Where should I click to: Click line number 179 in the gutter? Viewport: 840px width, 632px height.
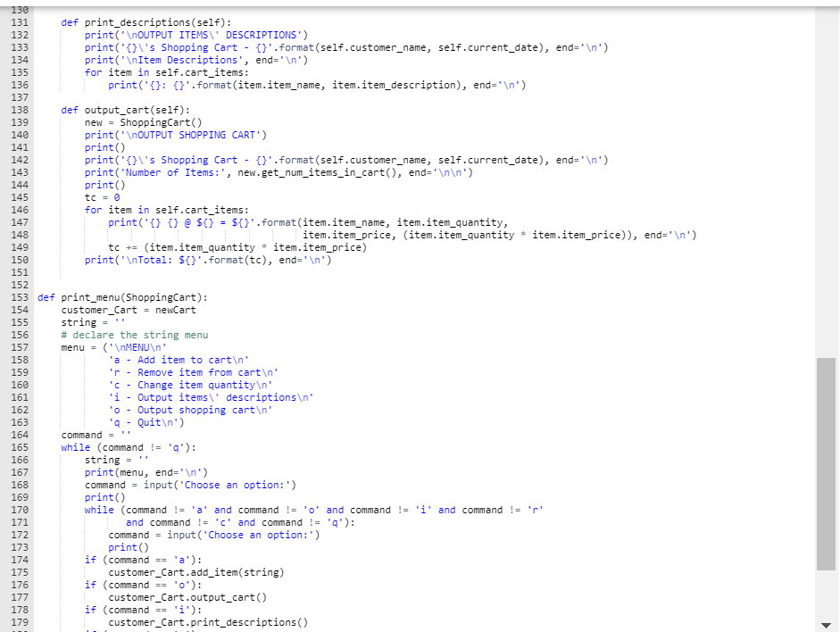pyautogui.click(x=21, y=622)
